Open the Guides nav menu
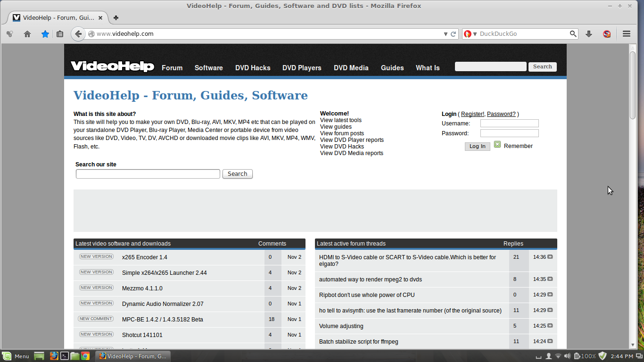This screenshot has width=644, height=362. point(392,68)
